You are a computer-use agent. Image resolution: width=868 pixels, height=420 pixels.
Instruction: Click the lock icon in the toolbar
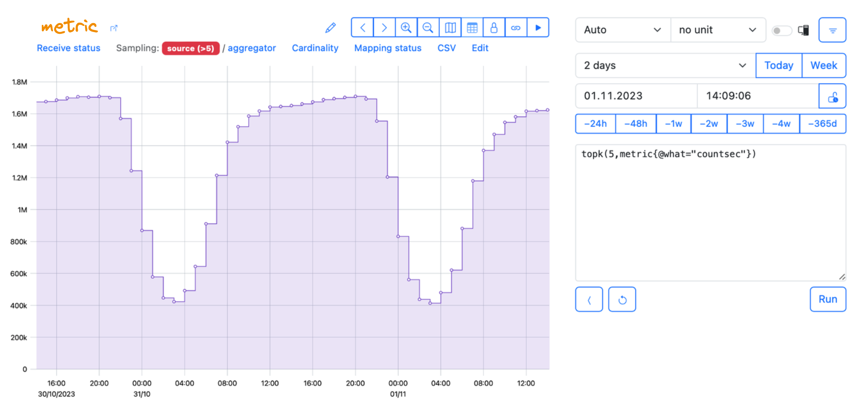tap(494, 27)
